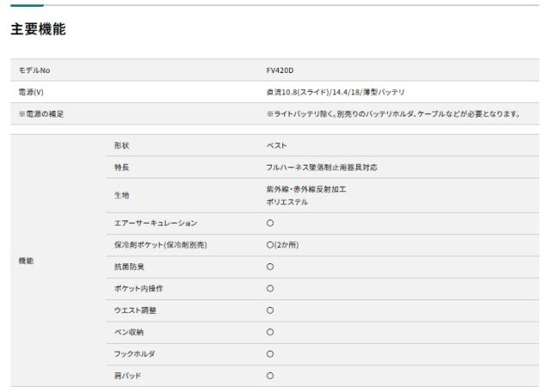
Task: Click the circle mark in フックホルダ row
Action: point(270,354)
